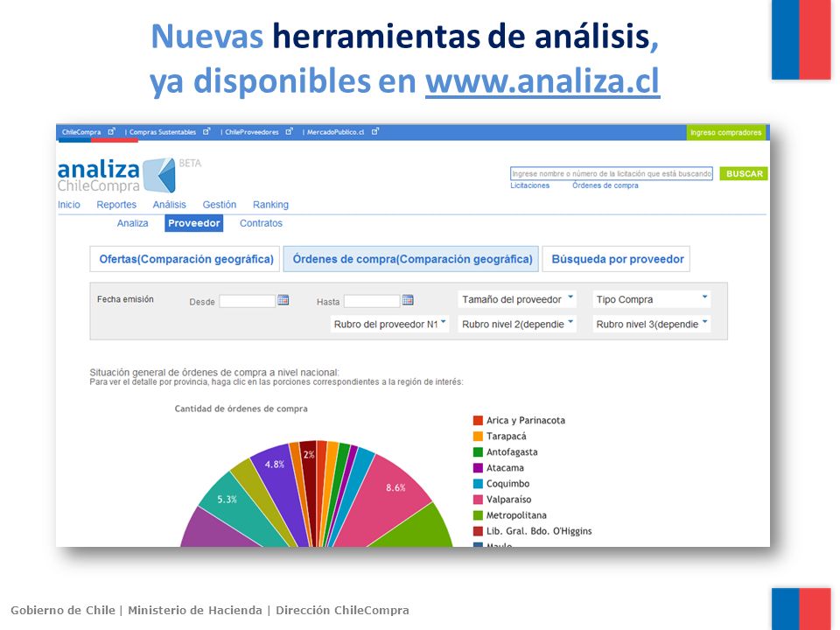Click the Tarapacá legend color swatch

pyautogui.click(x=479, y=436)
